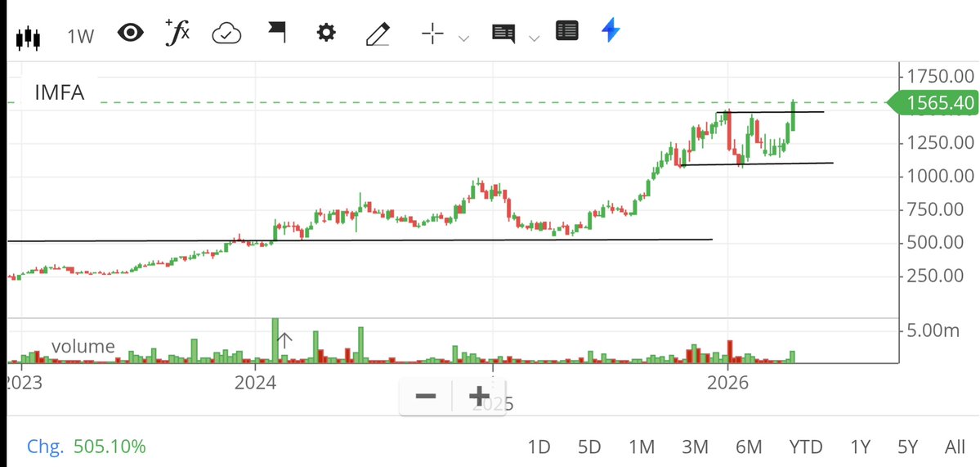Select the pencil drawing tool
Image resolution: width=980 pixels, height=467 pixels.
tap(378, 34)
